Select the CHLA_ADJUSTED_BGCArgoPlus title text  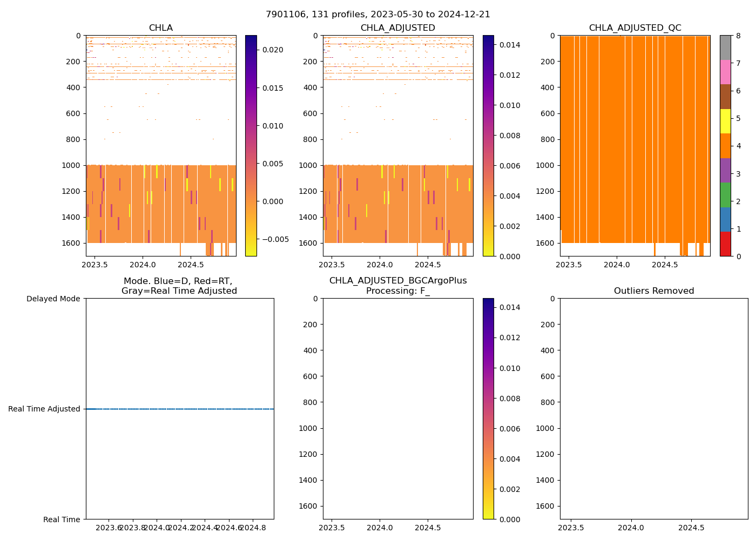tap(398, 281)
